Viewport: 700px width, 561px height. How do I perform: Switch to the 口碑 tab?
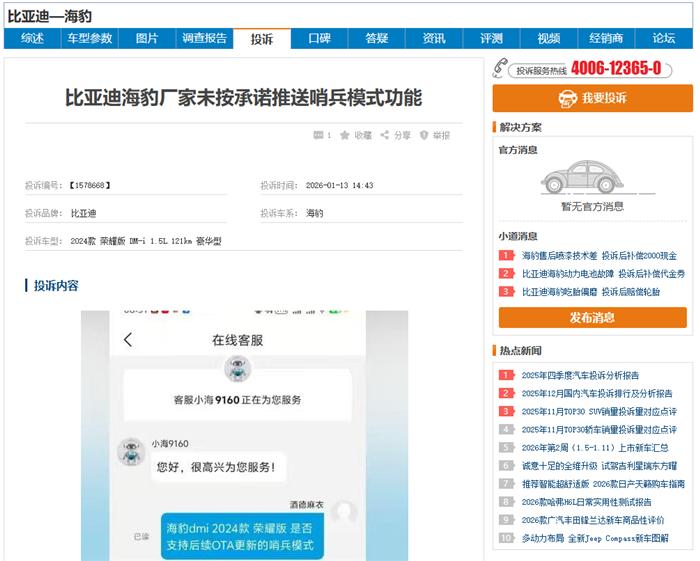point(319,39)
